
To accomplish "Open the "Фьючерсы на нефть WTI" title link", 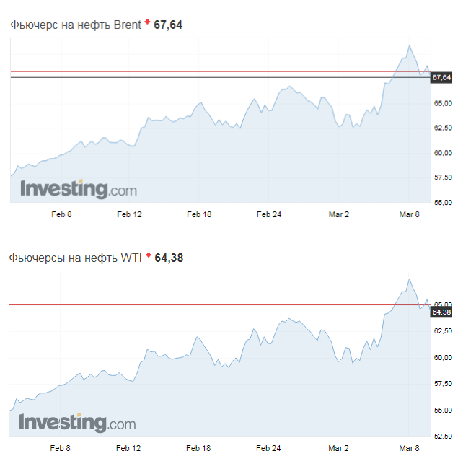I will pyautogui.click(x=76, y=257).
